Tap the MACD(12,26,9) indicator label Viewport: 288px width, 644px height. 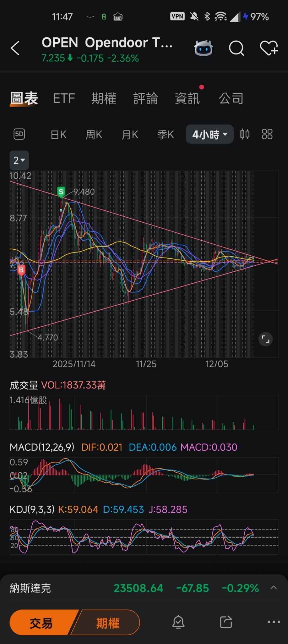(42, 447)
